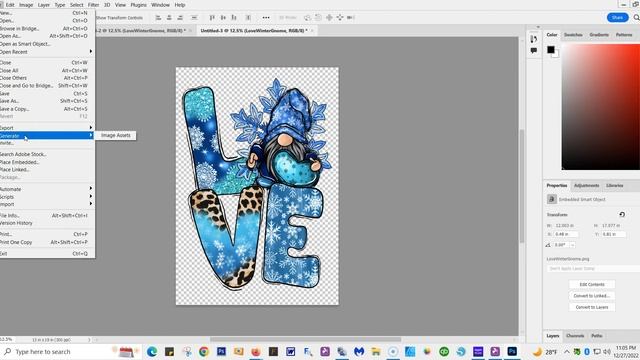This screenshot has width=640, height=360.
Task: Click the reset transform icon in Properties
Action: [x=622, y=214]
